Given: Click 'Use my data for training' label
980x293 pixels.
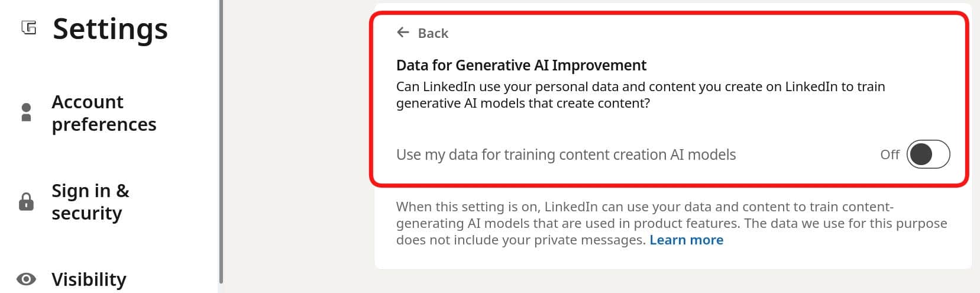Looking at the screenshot, I should (566, 154).
